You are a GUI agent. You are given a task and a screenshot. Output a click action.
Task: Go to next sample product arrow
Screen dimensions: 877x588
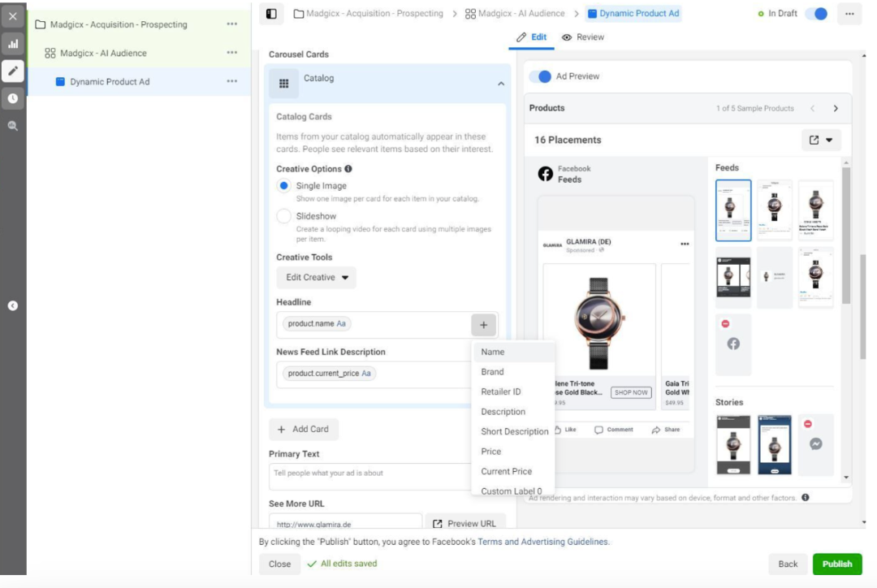pyautogui.click(x=836, y=109)
